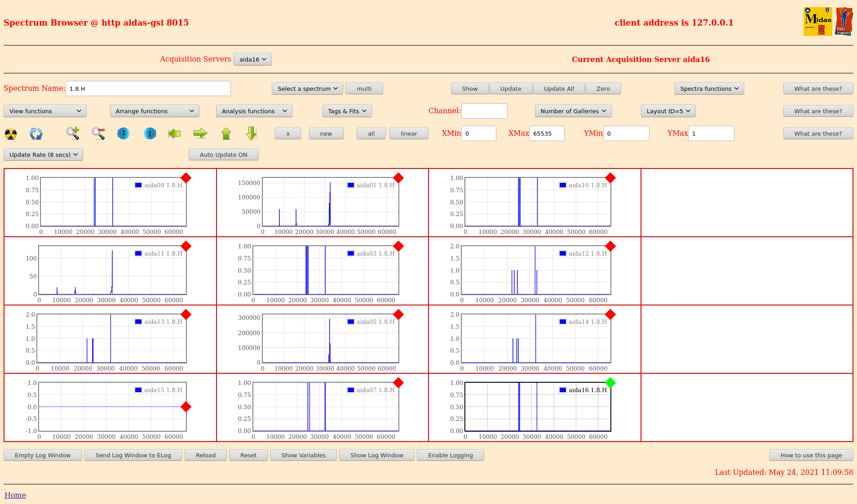Click the Update button
857x504 pixels.
(x=511, y=88)
